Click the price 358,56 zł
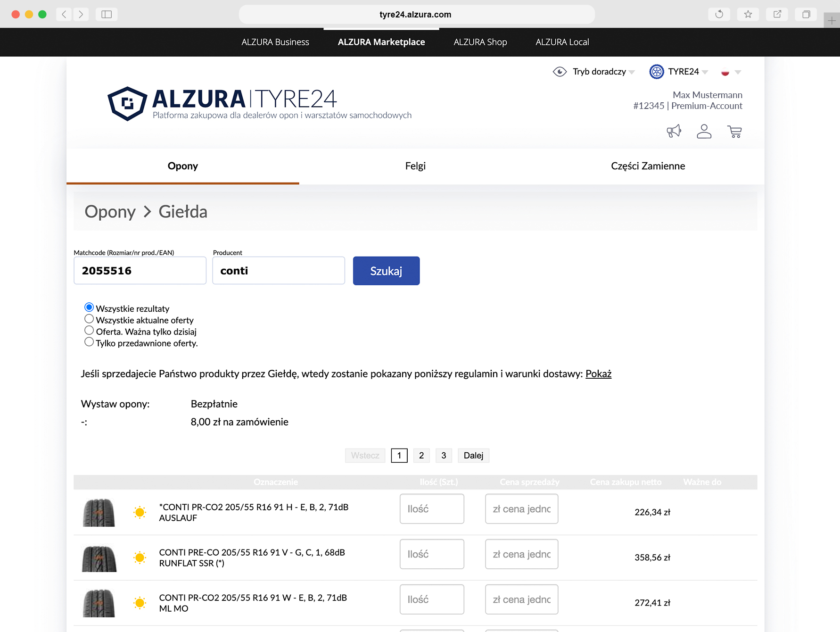This screenshot has width=840, height=632. pos(652,557)
